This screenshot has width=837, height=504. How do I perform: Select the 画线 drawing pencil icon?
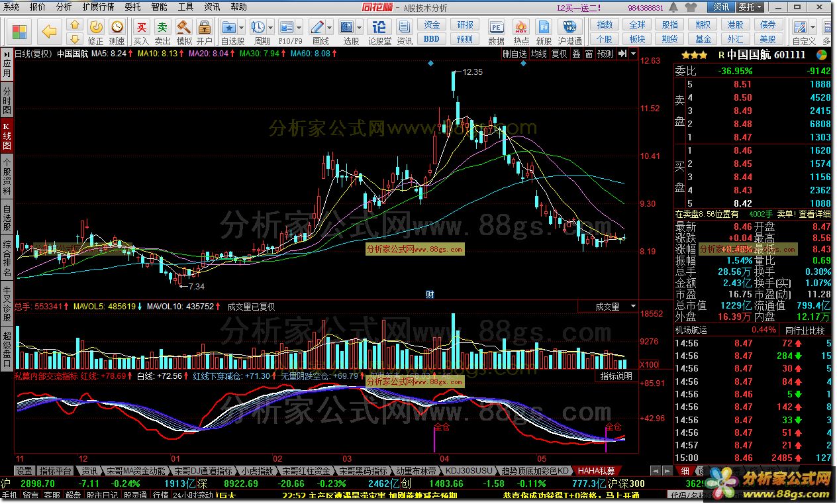point(317,27)
